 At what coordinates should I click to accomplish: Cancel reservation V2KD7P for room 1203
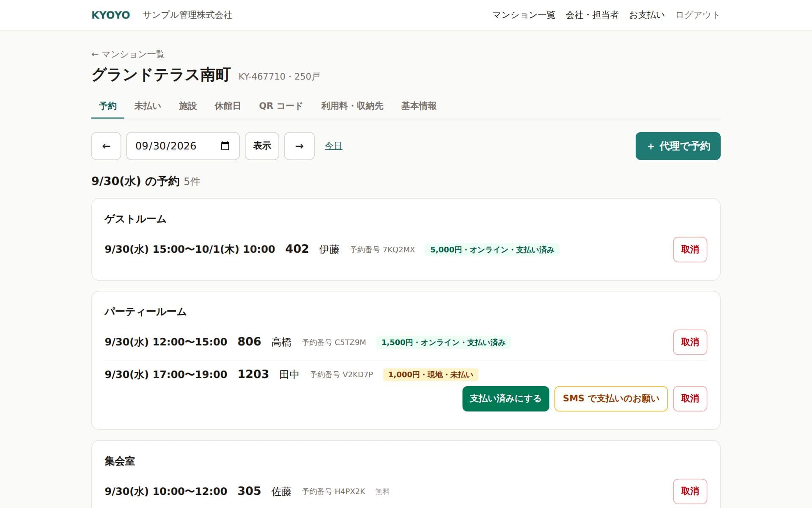click(690, 399)
